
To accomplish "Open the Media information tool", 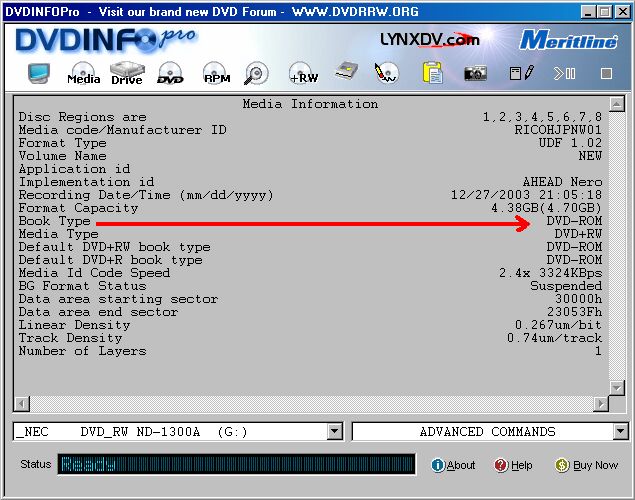I will point(83,73).
